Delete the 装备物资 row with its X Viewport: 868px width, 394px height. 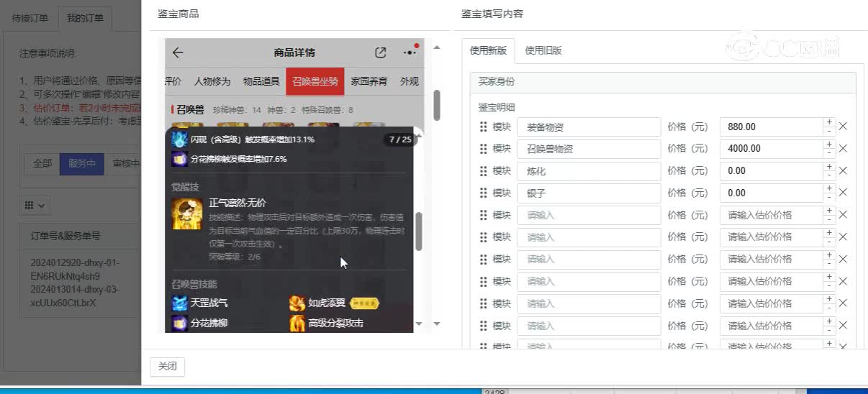click(x=843, y=127)
